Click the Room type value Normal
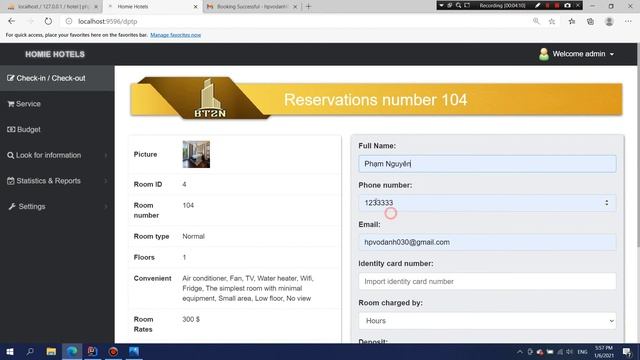The image size is (640, 360). click(x=193, y=236)
